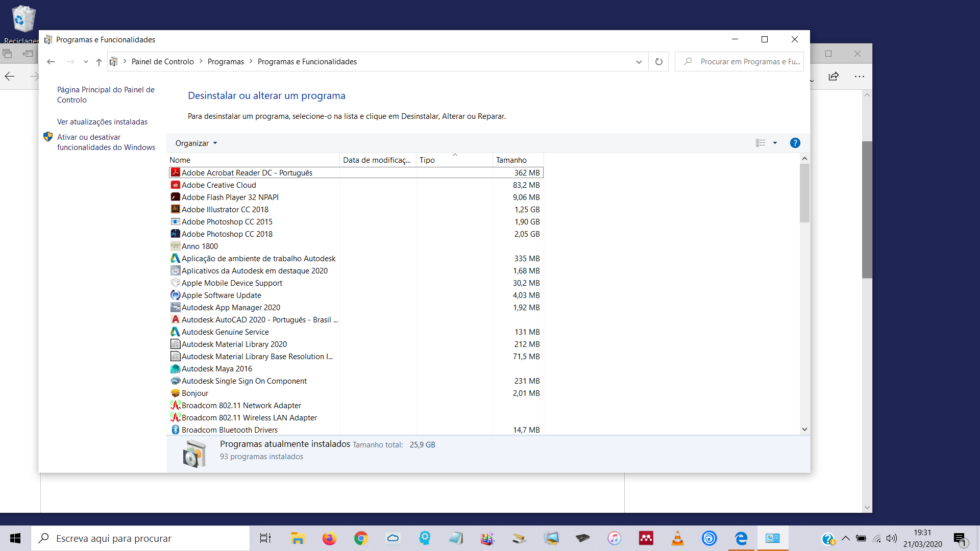Viewport: 980px width, 551px height.
Task: Select the Anno 1800 program icon
Action: point(176,246)
